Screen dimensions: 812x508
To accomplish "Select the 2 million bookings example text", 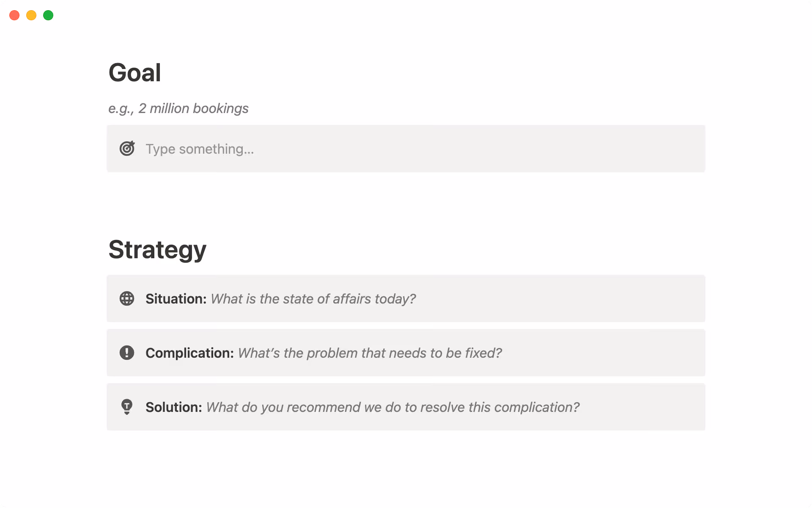I will [x=178, y=108].
